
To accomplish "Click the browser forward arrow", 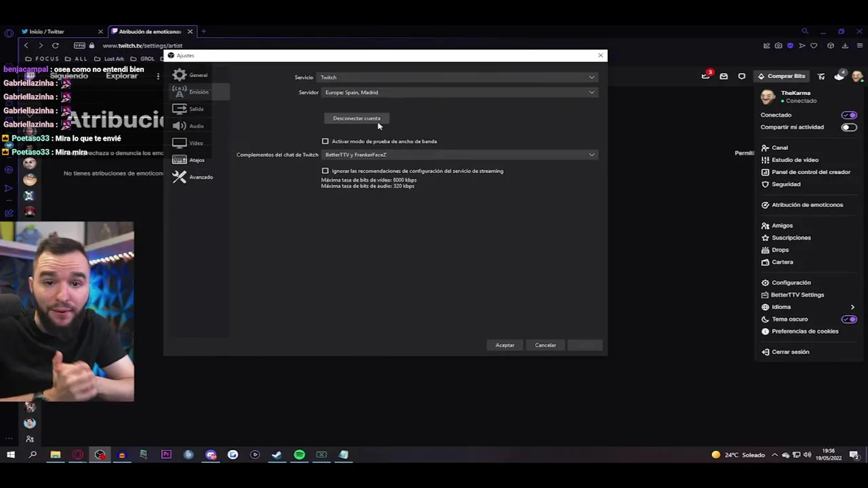I will (41, 45).
